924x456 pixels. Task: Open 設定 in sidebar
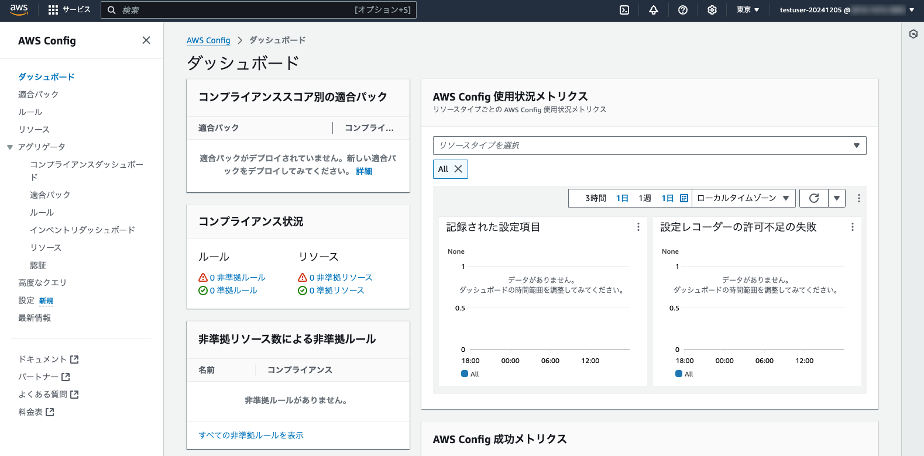click(27, 300)
